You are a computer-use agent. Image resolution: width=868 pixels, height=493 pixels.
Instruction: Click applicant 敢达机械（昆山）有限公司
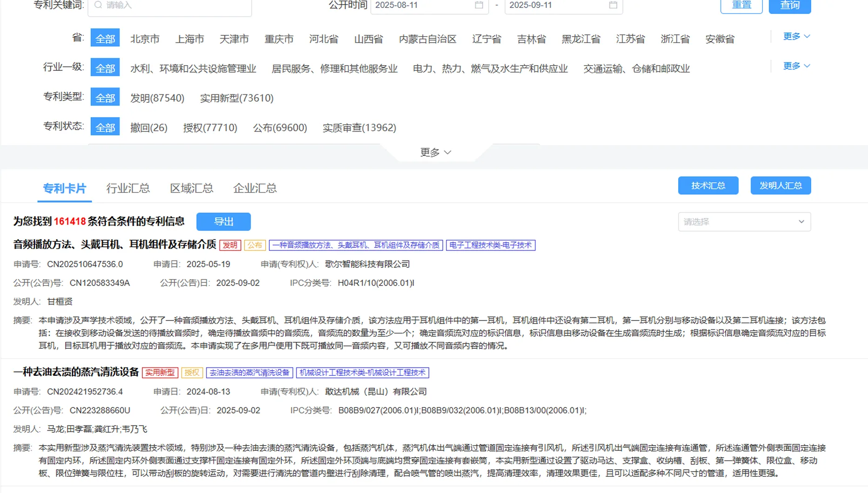[x=376, y=392]
